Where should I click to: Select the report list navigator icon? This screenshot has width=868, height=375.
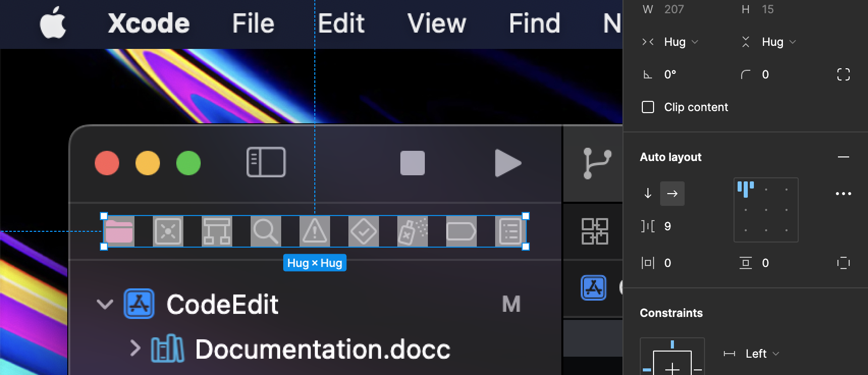pyautogui.click(x=510, y=231)
